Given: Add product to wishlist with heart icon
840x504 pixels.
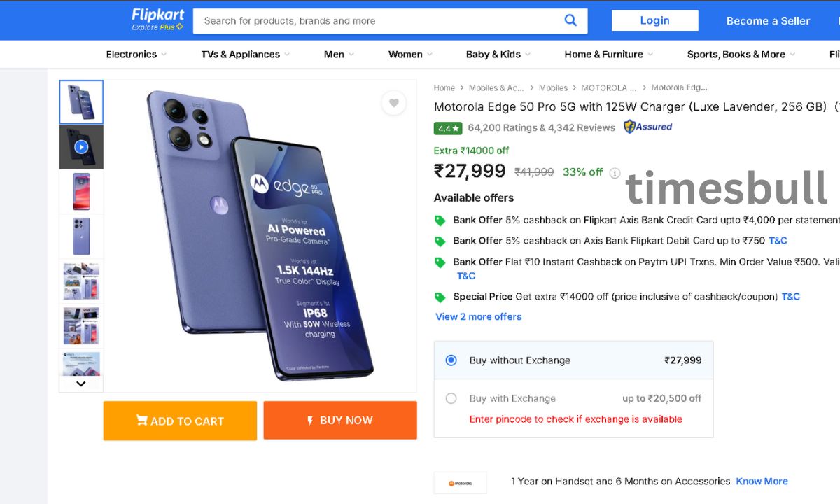Looking at the screenshot, I should click(x=393, y=103).
